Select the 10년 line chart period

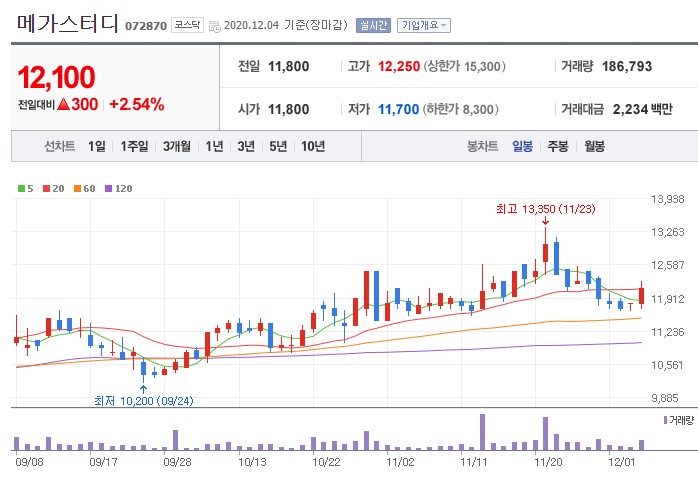tap(313, 146)
